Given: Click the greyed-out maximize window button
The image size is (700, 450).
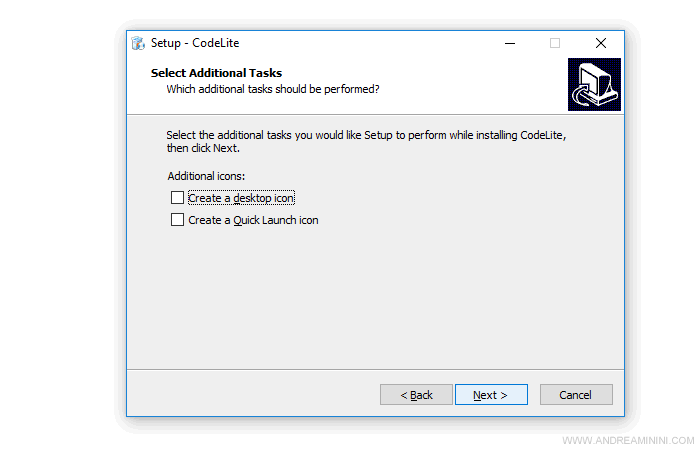Looking at the screenshot, I should (x=555, y=44).
